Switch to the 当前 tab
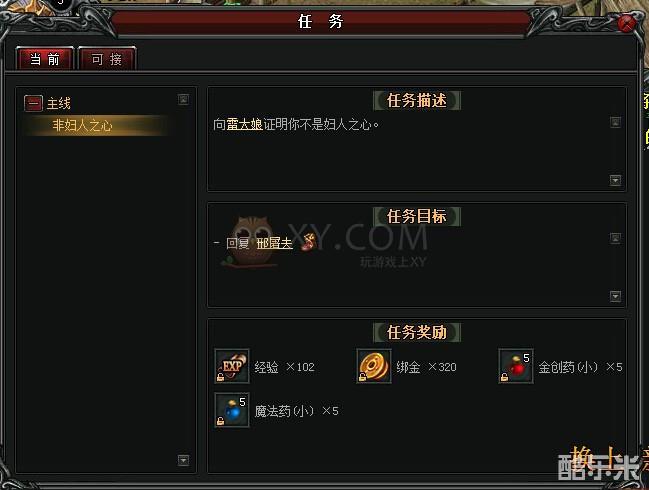 coord(44,59)
